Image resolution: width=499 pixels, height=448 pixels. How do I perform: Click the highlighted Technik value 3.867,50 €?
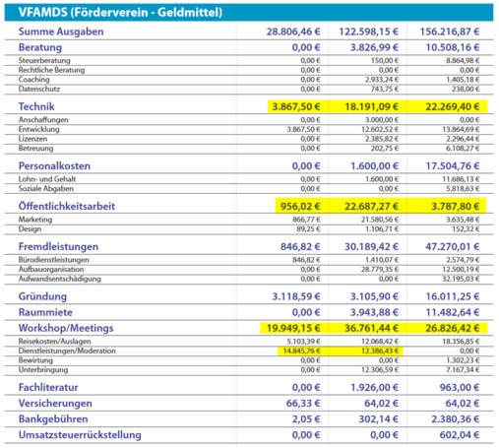pos(296,106)
